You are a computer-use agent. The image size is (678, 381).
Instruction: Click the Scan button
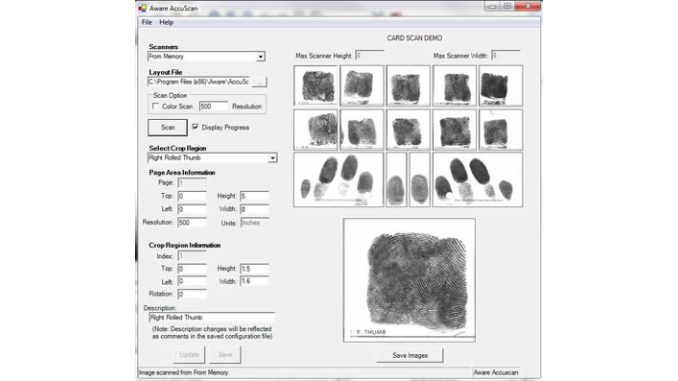point(167,128)
